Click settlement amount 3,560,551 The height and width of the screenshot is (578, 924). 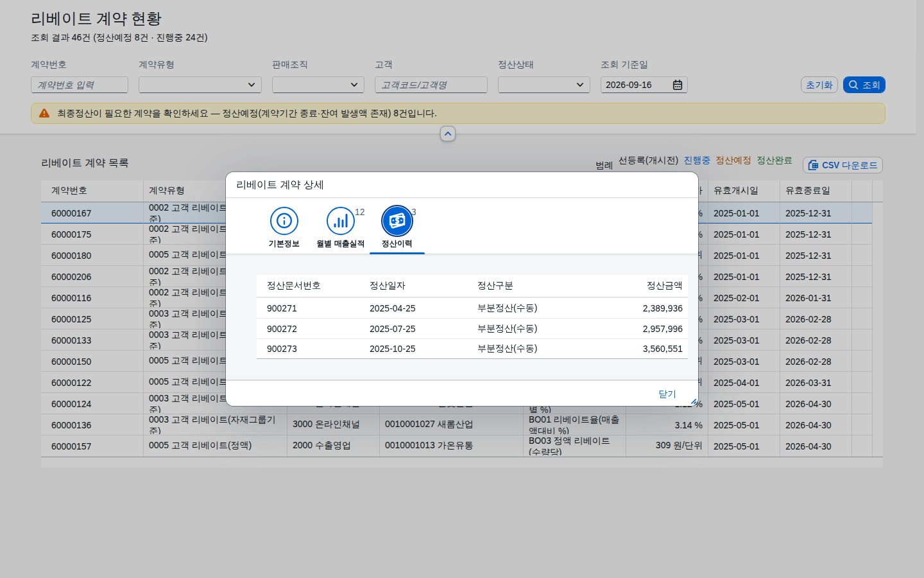(x=663, y=349)
